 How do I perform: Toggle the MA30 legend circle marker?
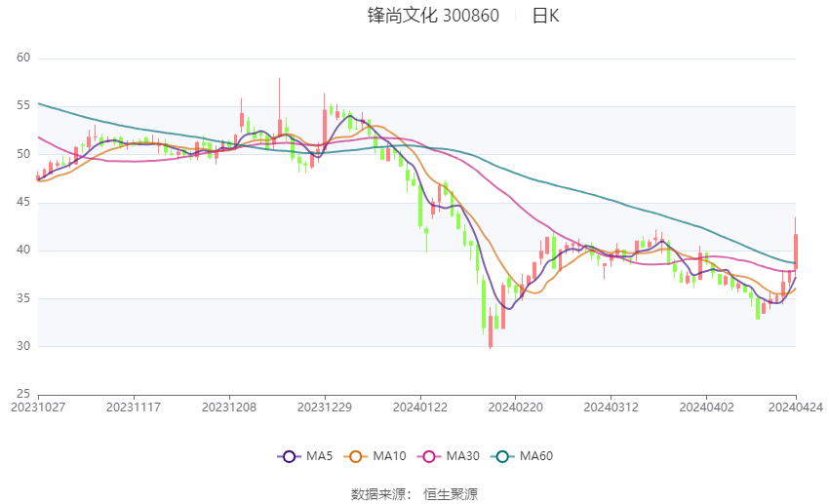click(x=429, y=456)
